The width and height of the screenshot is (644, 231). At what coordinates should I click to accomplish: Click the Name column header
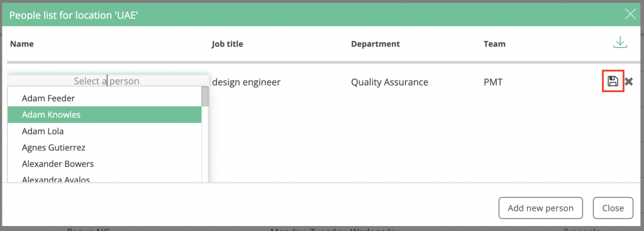click(x=22, y=43)
